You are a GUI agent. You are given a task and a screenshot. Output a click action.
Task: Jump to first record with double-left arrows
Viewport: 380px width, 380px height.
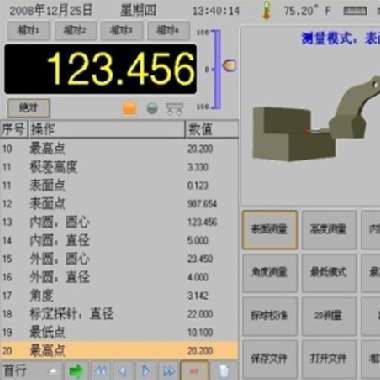coord(101,371)
